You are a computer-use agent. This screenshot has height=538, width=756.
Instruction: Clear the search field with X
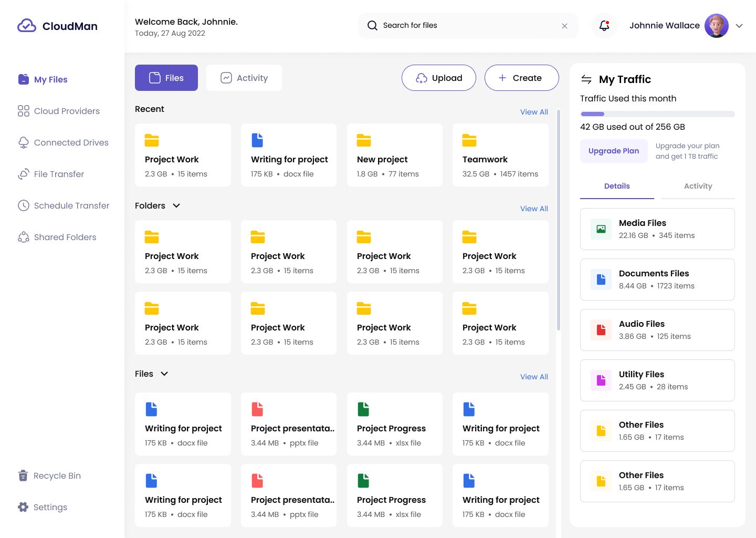(x=564, y=26)
